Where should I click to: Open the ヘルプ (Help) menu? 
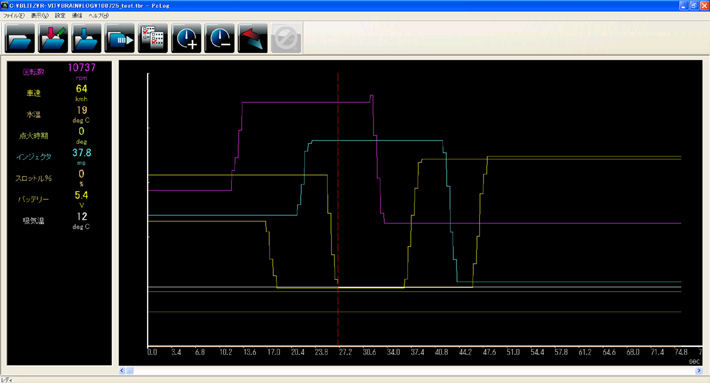(98, 15)
